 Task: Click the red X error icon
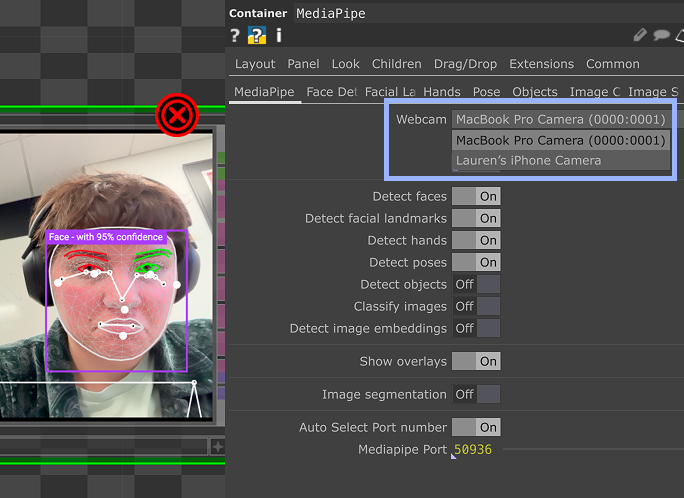(177, 115)
